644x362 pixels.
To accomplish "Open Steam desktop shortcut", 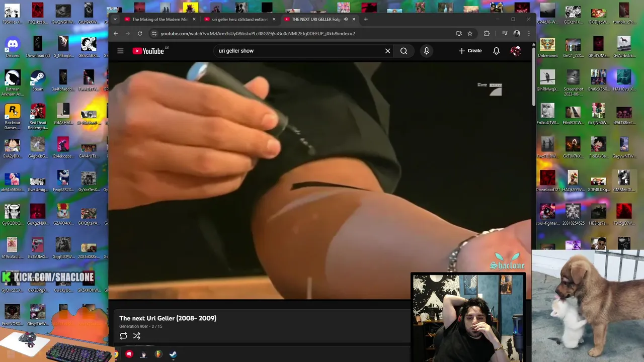I will 38,81.
